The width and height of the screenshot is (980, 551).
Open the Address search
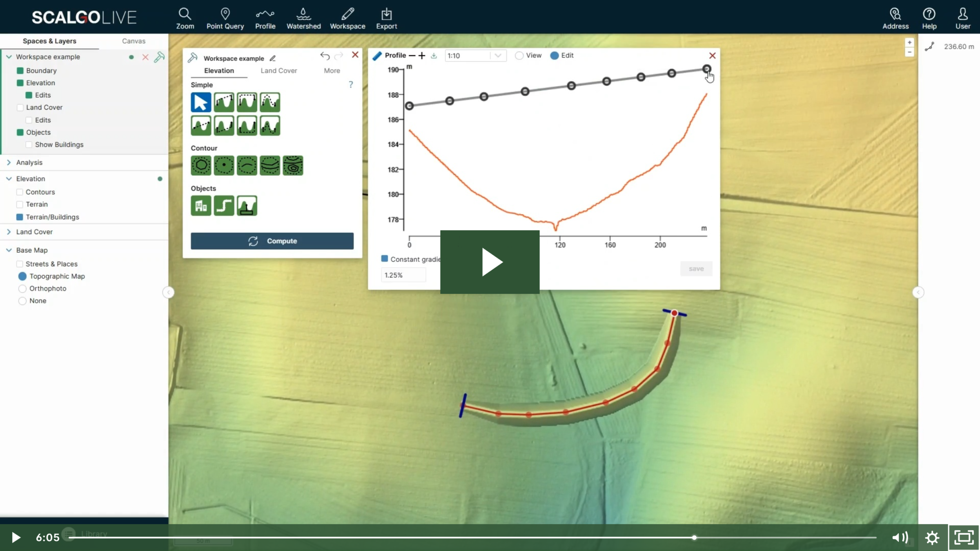tap(895, 19)
